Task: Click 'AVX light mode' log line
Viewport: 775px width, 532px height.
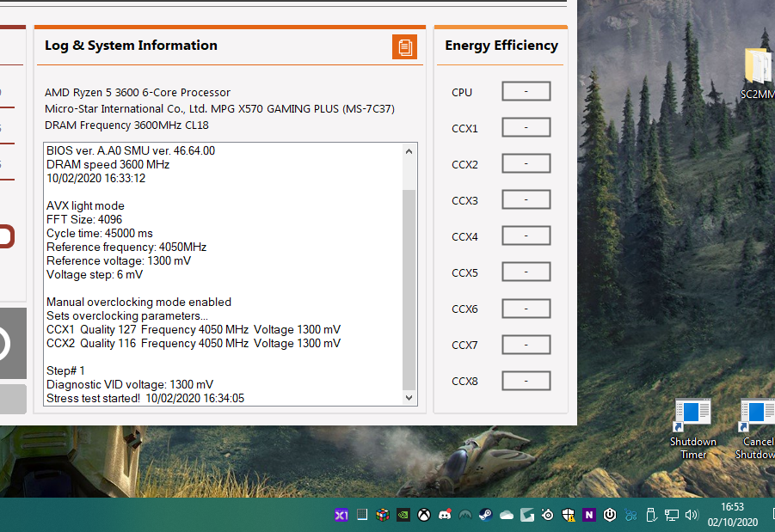Action: click(85, 206)
